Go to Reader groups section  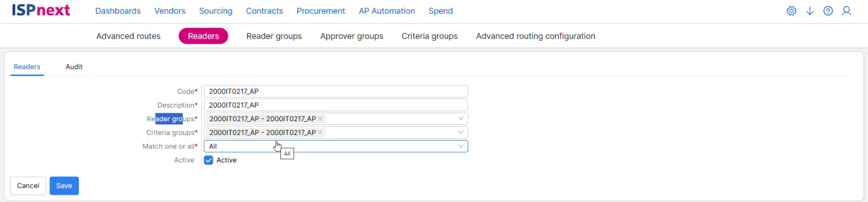coord(274,36)
